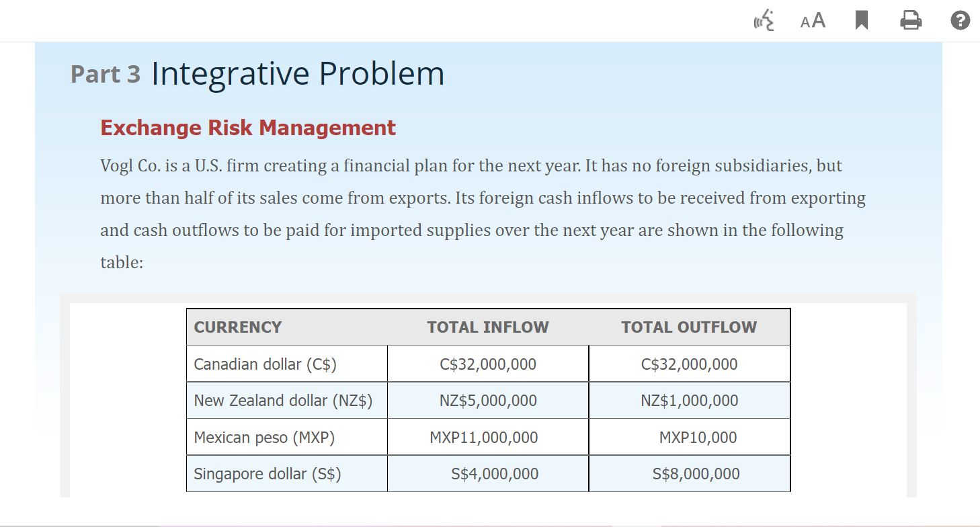Click the CURRENCY column header
The image size is (980, 527).
tap(237, 327)
